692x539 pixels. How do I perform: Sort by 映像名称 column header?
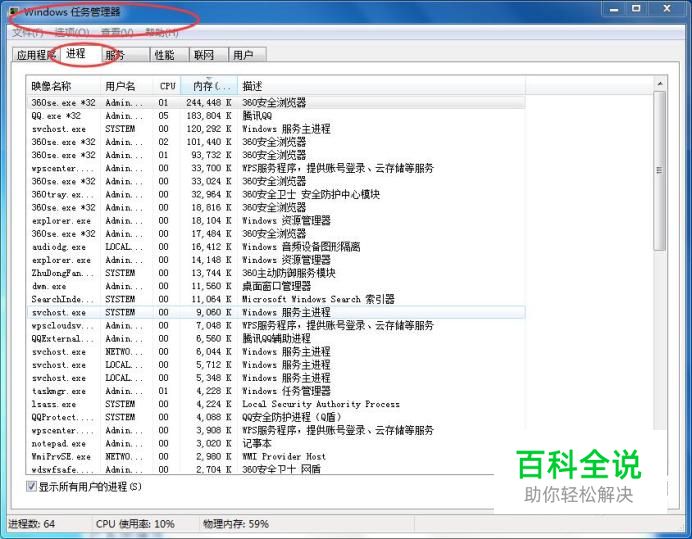pyautogui.click(x=64, y=86)
